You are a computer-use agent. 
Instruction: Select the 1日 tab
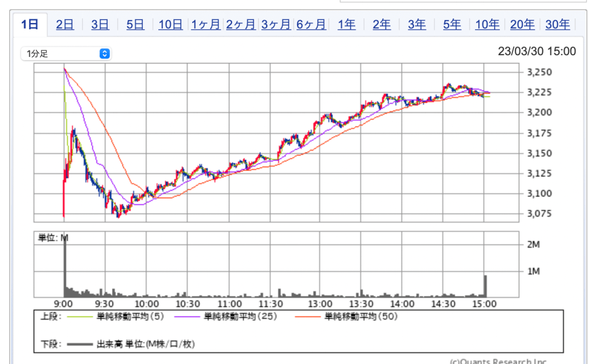pos(29,24)
